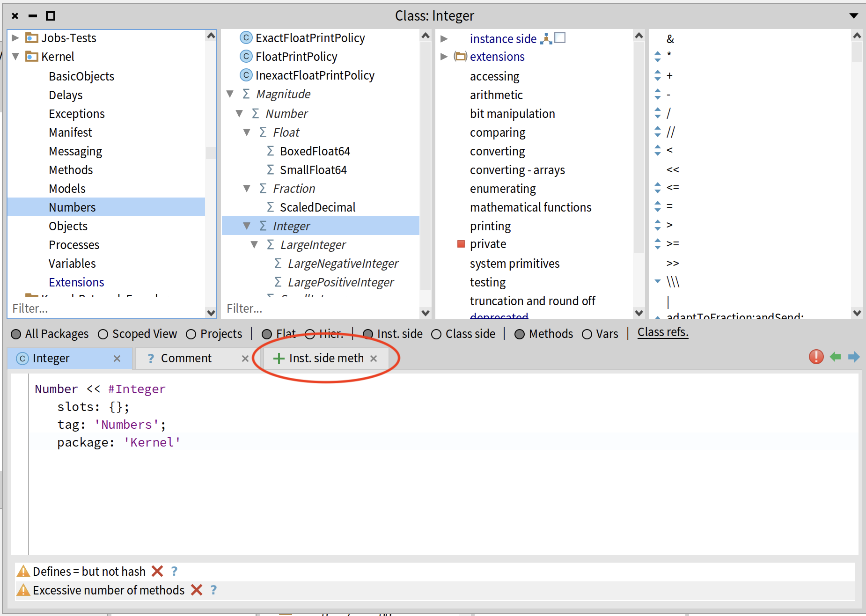Screen dimensions: 866x616
Task: Collapse the LargeInteger class subtree
Action: click(x=254, y=245)
